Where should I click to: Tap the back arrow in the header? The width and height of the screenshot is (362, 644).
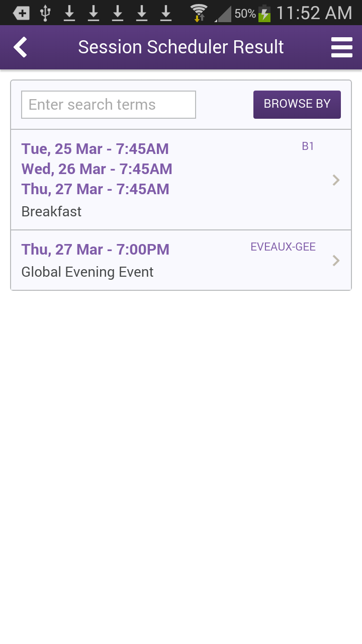[20, 47]
